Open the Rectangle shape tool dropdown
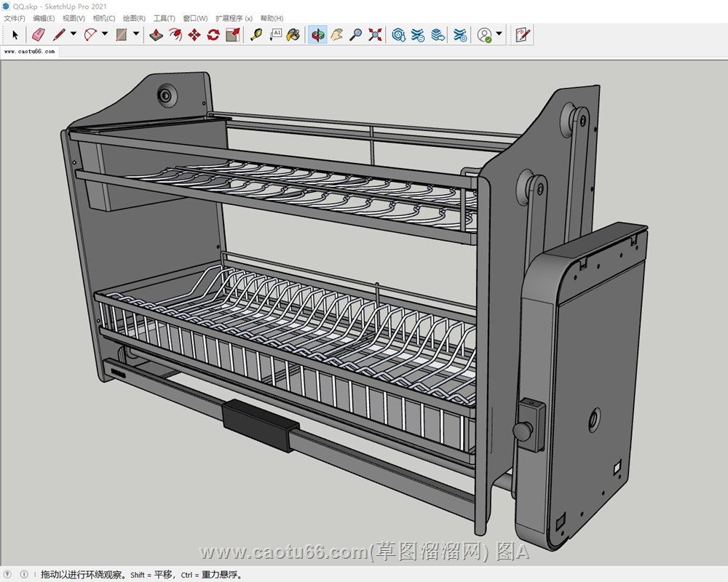Screen dimensions: 728x582 [x=136, y=34]
